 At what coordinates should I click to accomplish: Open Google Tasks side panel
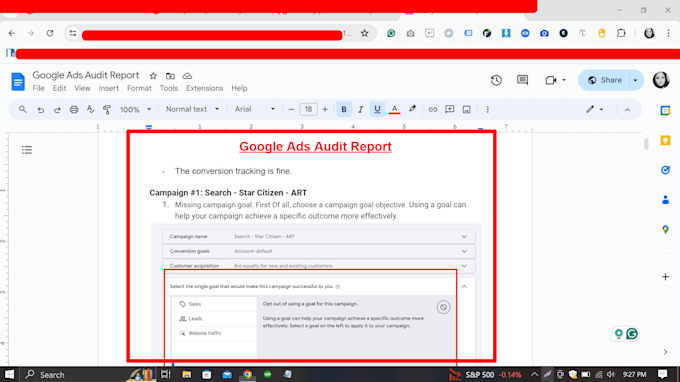point(665,170)
